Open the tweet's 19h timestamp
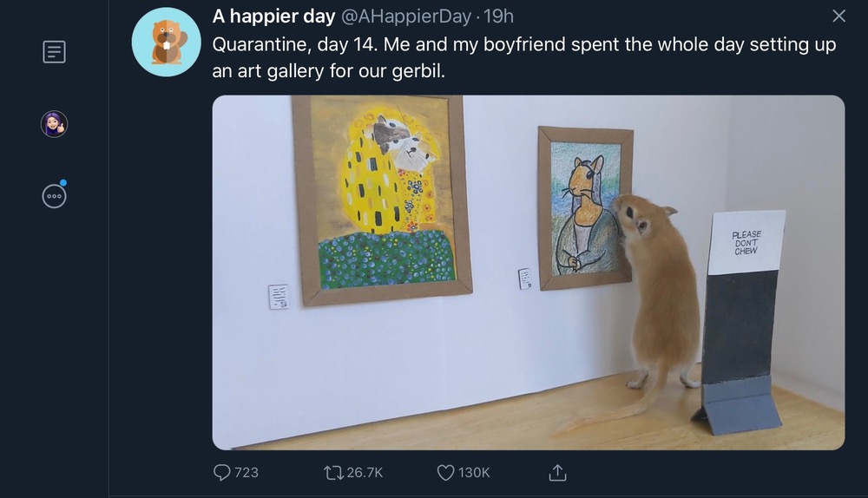Image resolution: width=868 pixels, height=498 pixels. 498,16
